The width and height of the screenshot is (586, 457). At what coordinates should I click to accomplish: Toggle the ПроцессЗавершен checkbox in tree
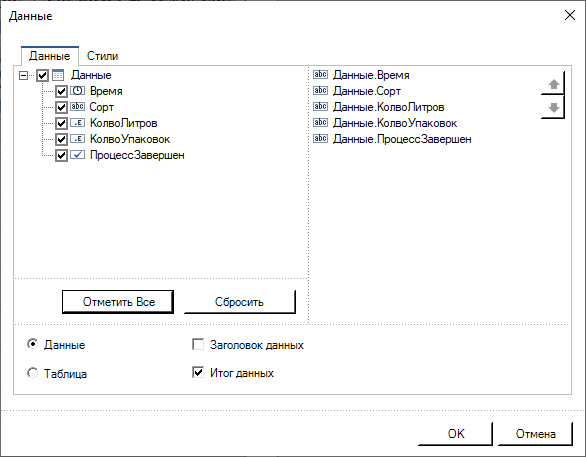click(61, 155)
